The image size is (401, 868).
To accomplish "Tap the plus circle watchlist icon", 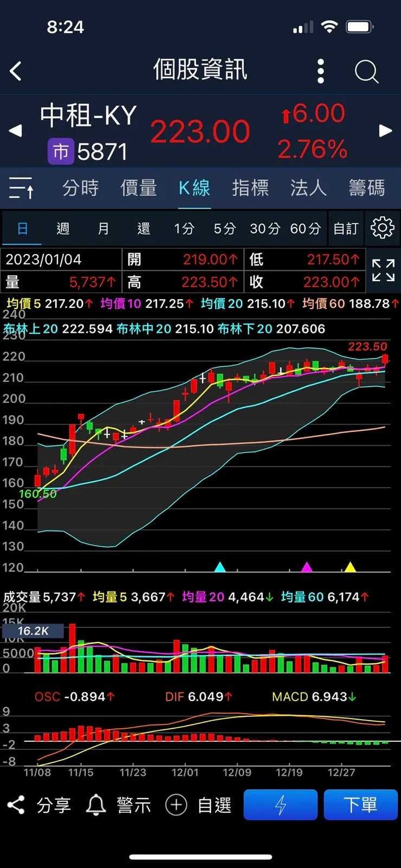I will [176, 805].
